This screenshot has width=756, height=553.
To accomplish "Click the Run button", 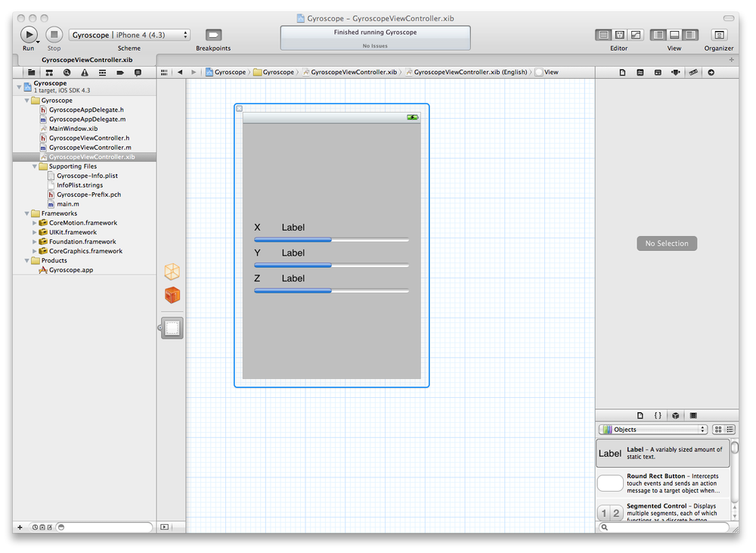I will pos(29,35).
